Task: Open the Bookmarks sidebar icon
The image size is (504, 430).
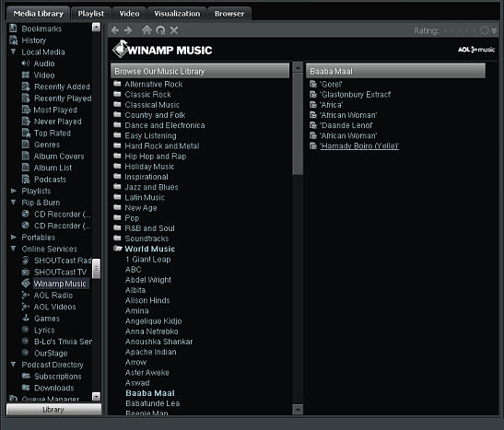Action: click(x=13, y=29)
